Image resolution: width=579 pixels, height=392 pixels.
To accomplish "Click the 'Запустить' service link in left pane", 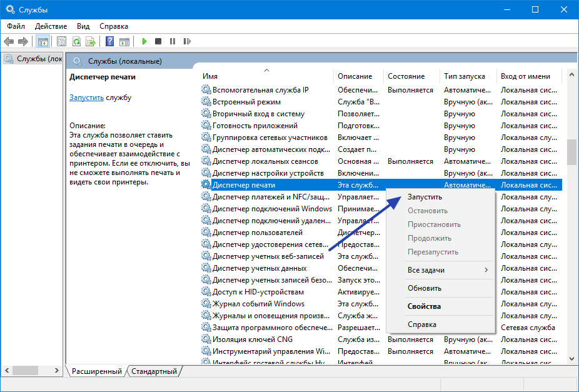I will [86, 98].
